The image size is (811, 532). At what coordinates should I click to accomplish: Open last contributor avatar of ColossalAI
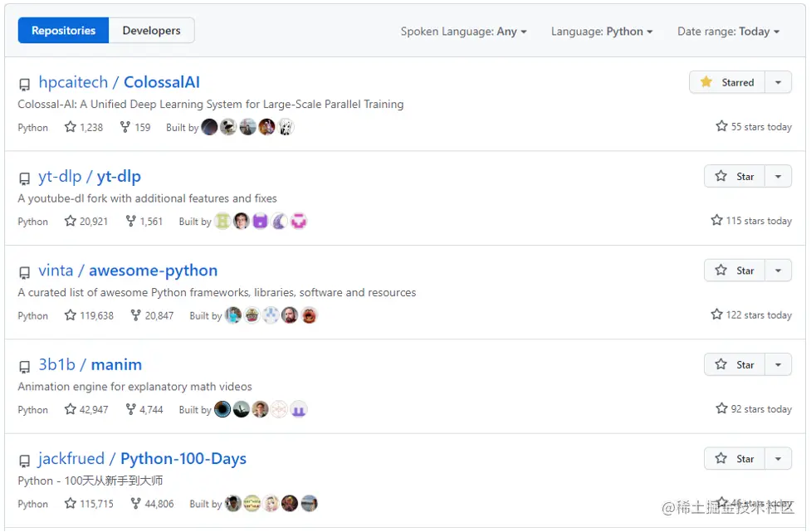pyautogui.click(x=286, y=127)
